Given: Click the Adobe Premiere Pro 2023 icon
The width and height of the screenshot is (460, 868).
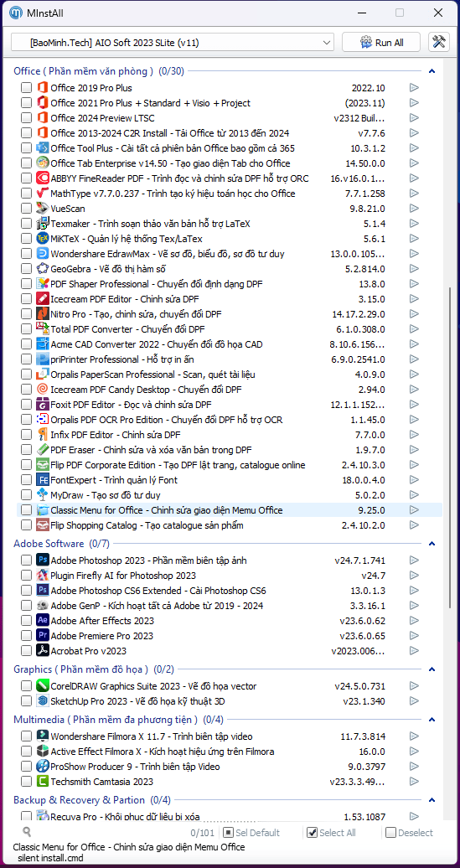Looking at the screenshot, I should point(43,635).
